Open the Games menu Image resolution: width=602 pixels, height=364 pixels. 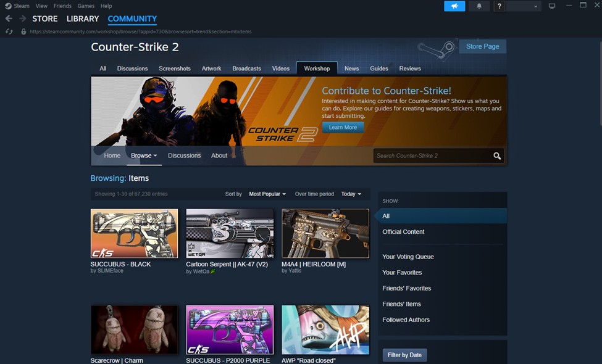click(86, 6)
